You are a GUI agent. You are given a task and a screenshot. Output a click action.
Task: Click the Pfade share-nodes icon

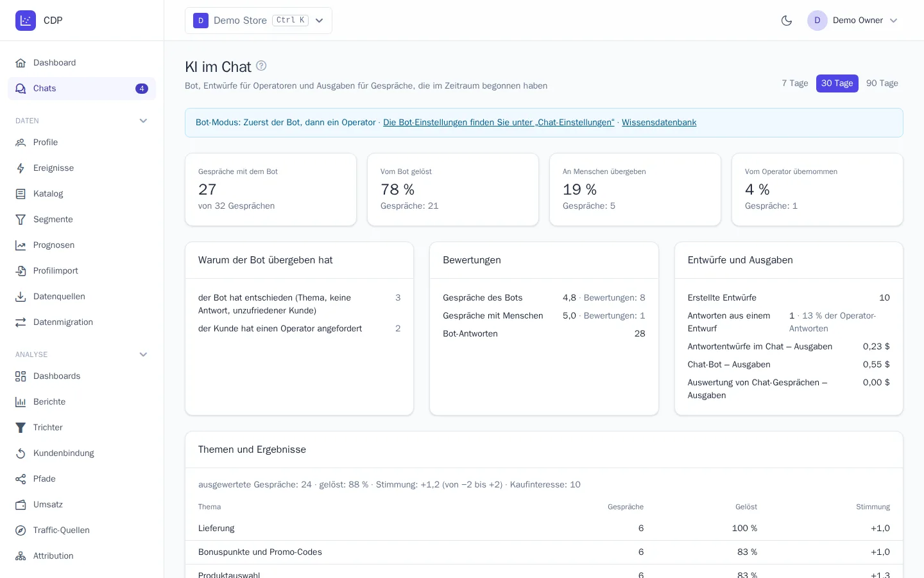pos(21,479)
